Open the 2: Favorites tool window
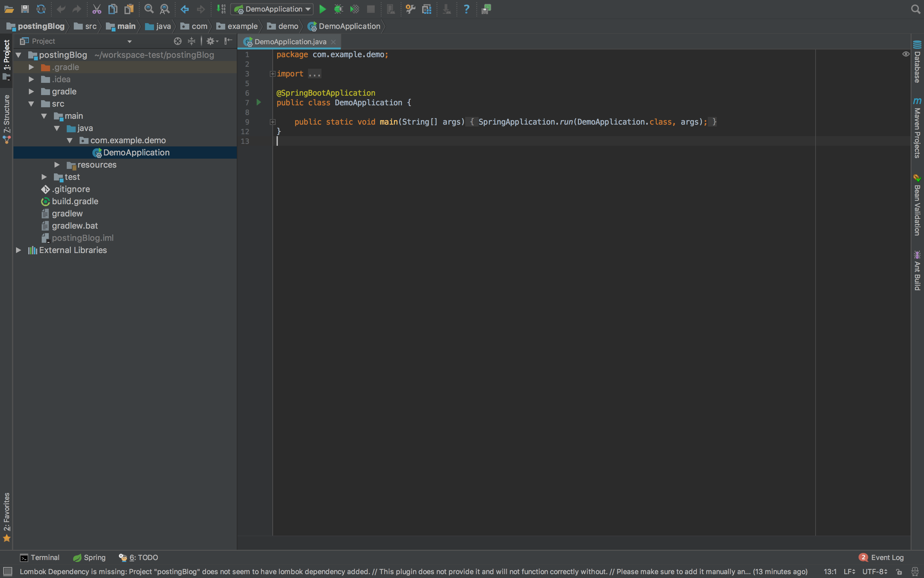Viewport: 924px width, 578px height. click(x=6, y=517)
